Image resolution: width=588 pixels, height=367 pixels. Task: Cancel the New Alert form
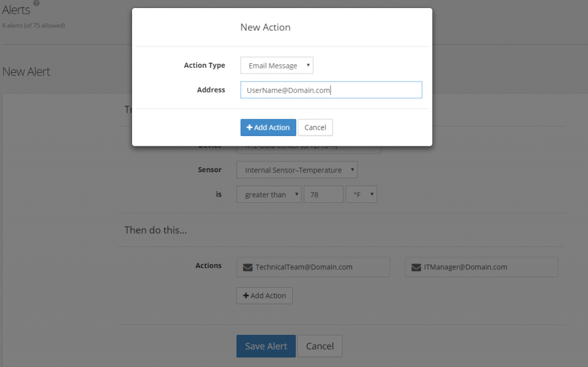319,346
